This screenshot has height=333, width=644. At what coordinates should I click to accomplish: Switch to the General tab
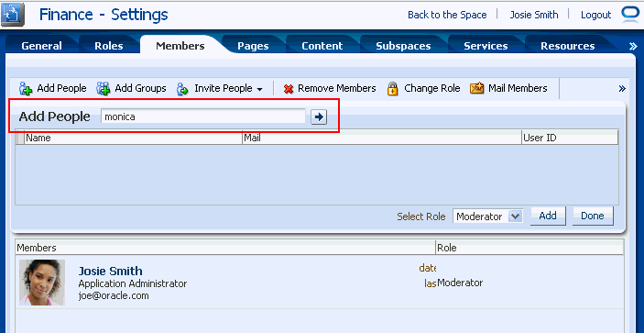pyautogui.click(x=41, y=46)
